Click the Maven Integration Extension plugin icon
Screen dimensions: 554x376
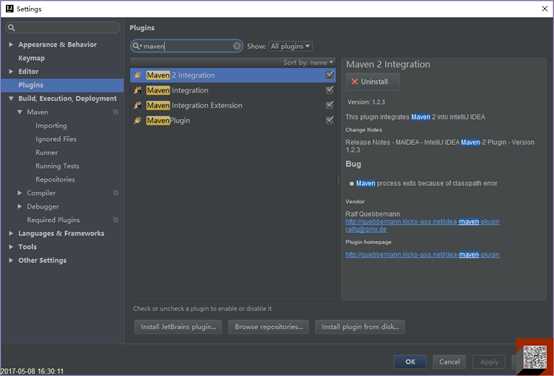(x=138, y=105)
